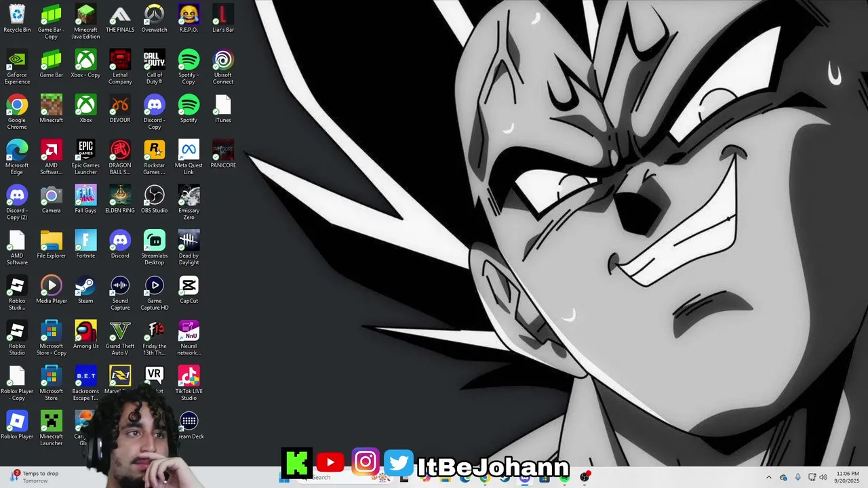This screenshot has height=488, width=868.
Task: Click the Roblox Player - Copy file icon
Action: click(17, 383)
